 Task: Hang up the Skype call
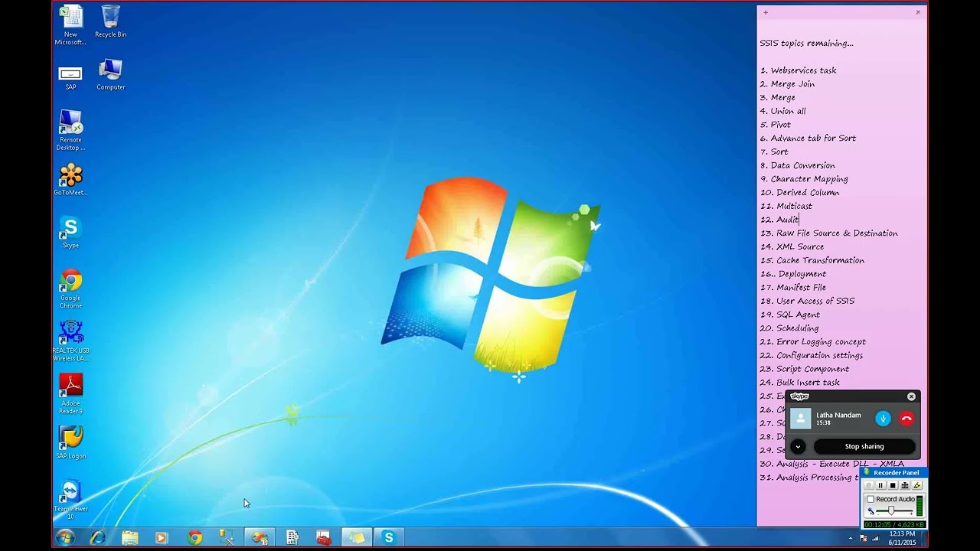(906, 419)
